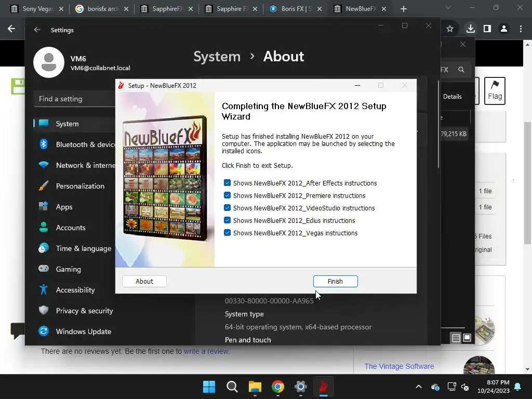This screenshot has width=532, height=399.
Task: Open taskbar Search icon
Action: tap(232, 387)
